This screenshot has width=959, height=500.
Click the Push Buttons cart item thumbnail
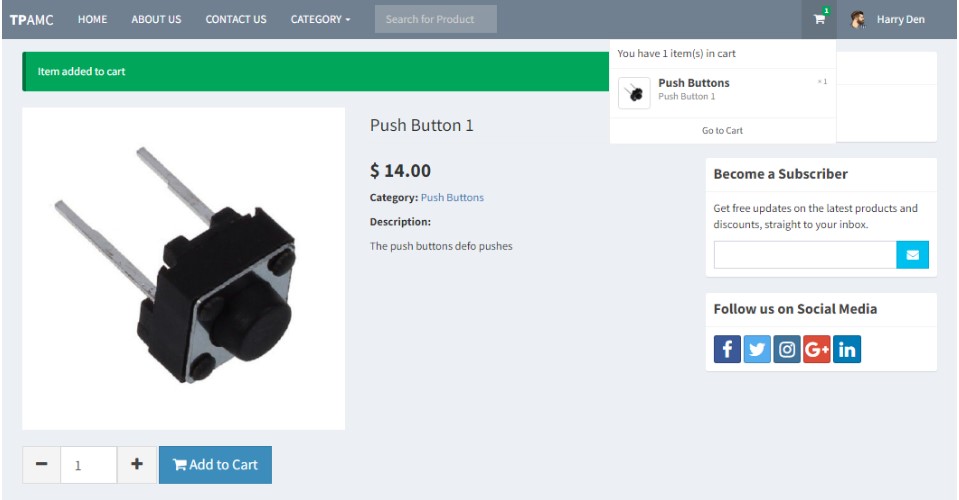point(634,93)
